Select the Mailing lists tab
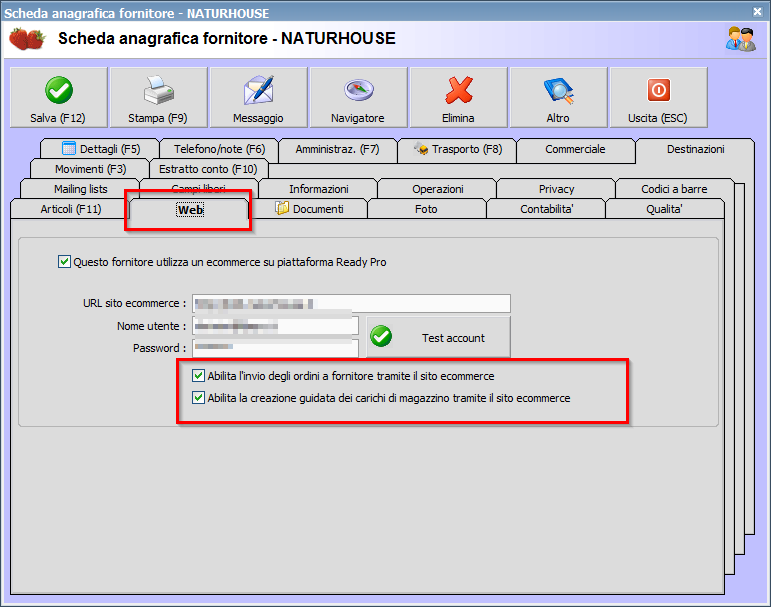The image size is (771, 607). click(80, 189)
